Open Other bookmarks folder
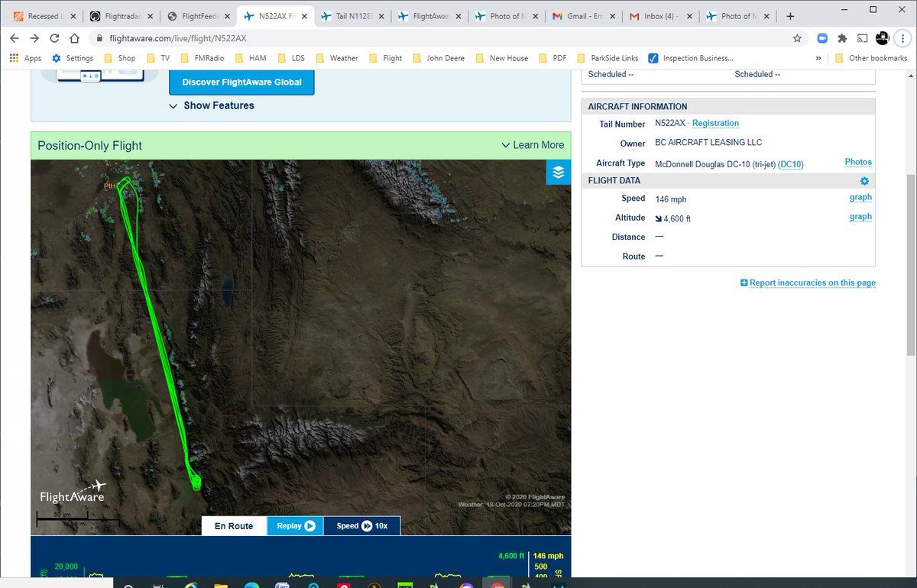The height and width of the screenshot is (588, 917). click(871, 58)
